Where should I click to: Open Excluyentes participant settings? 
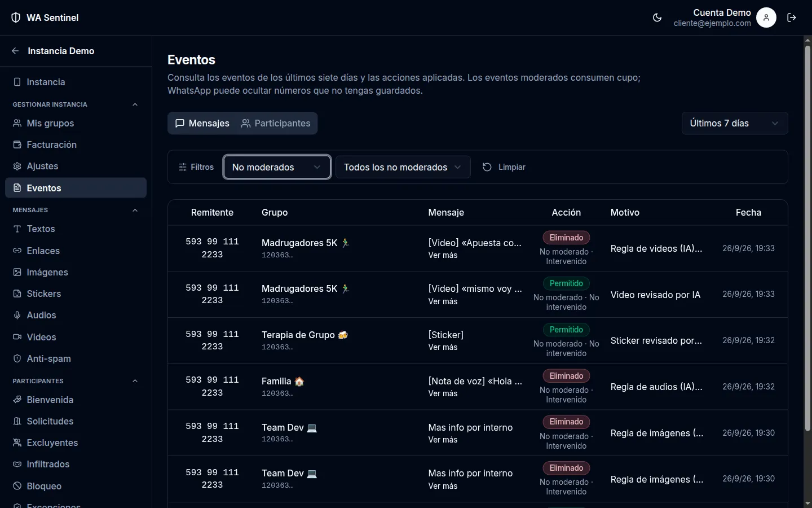[76, 443]
